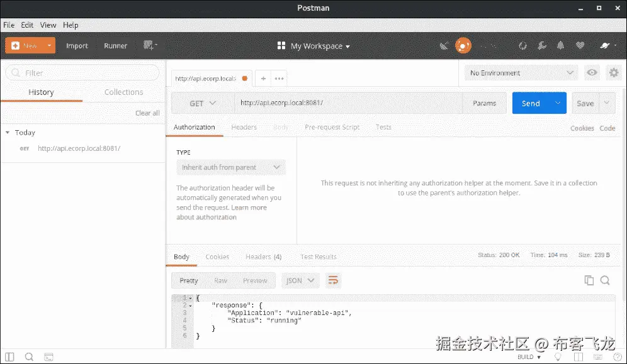Search within the response body
Viewport: 627px width, 364px height.
605,280
